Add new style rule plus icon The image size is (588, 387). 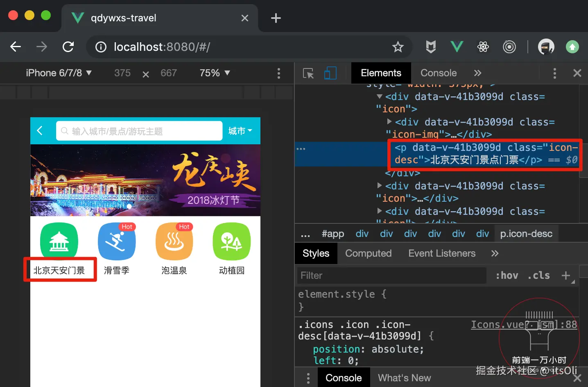[566, 275]
